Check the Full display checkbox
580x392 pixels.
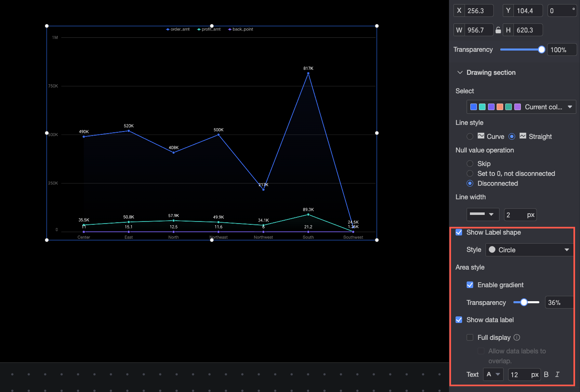pos(470,337)
